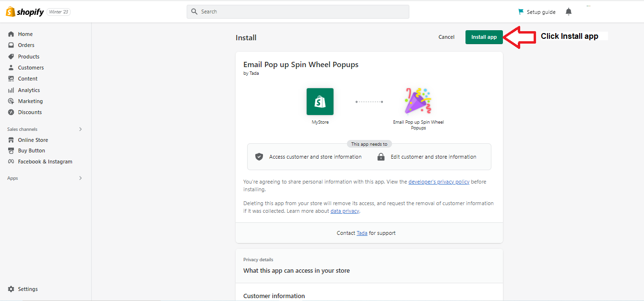Open Settings gear icon in sidebar

pyautogui.click(x=11, y=289)
